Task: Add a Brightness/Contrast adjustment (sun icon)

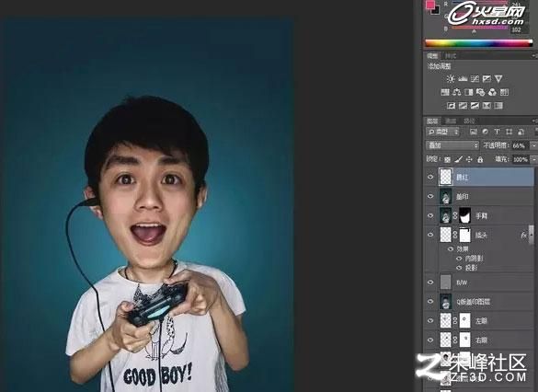Action: 451,79
